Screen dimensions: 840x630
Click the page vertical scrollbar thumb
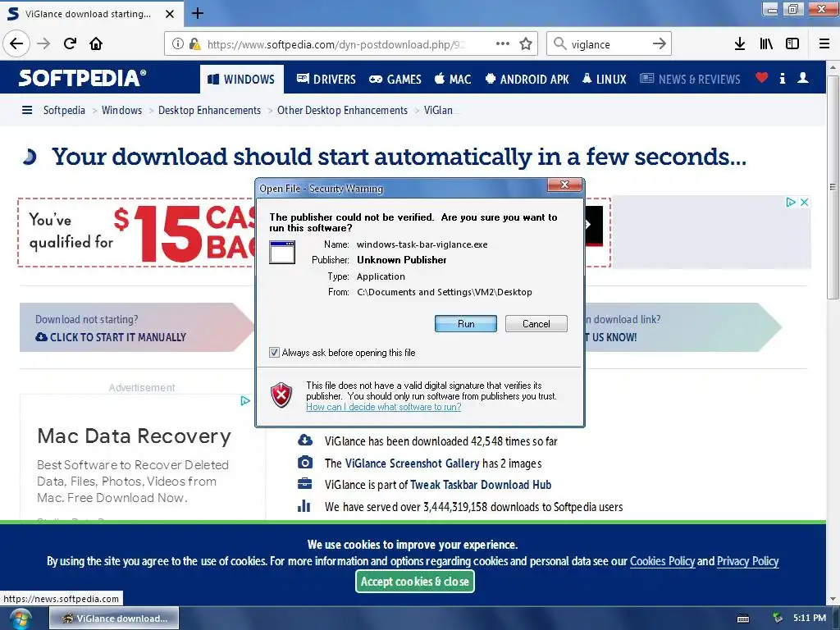click(x=833, y=186)
